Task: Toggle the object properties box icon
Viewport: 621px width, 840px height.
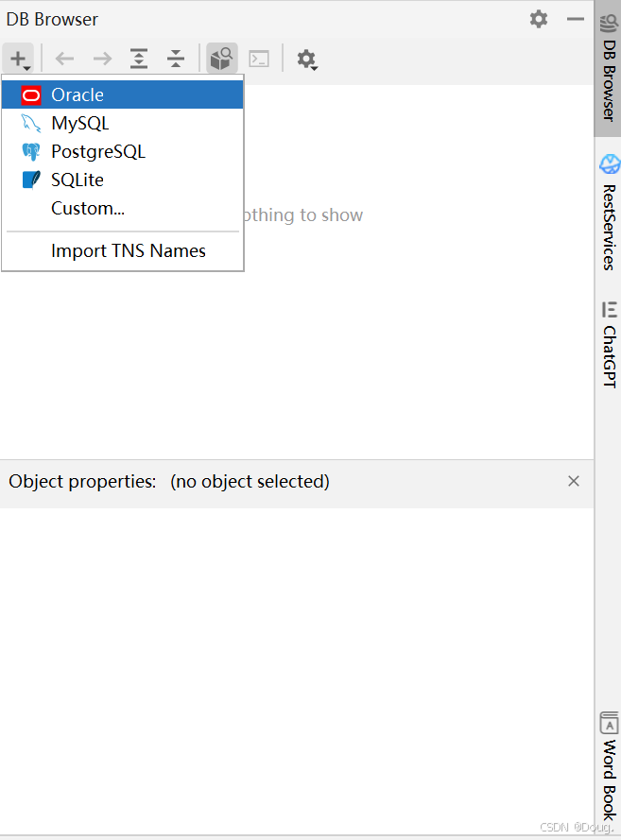Action: [x=222, y=59]
